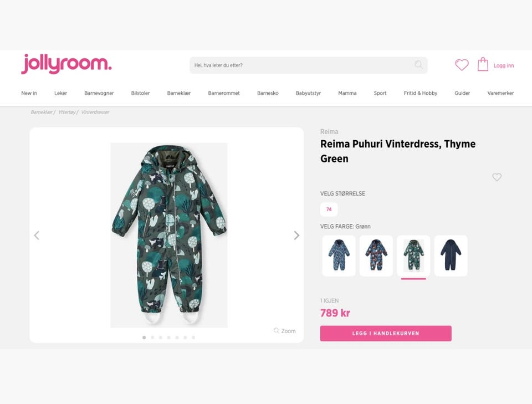
Task: Click the search magnifier icon
Action: (419, 65)
